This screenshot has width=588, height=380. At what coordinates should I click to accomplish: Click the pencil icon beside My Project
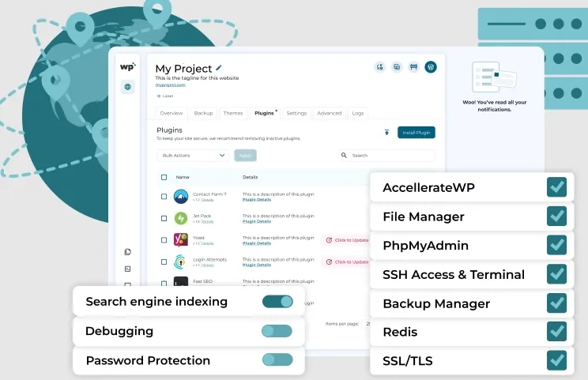pyautogui.click(x=219, y=68)
